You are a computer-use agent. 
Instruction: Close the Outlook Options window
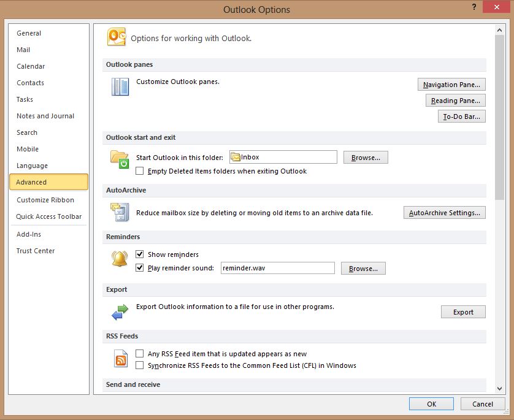497,7
